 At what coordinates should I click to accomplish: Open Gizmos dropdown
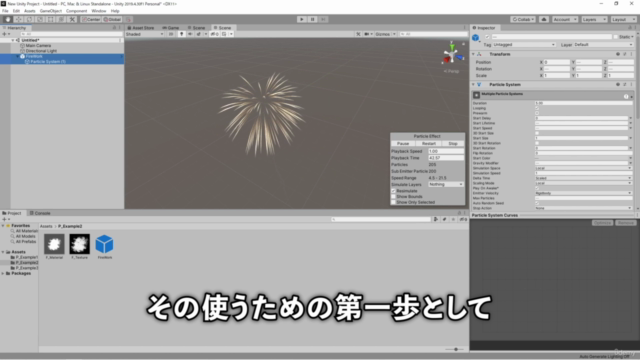click(x=385, y=34)
